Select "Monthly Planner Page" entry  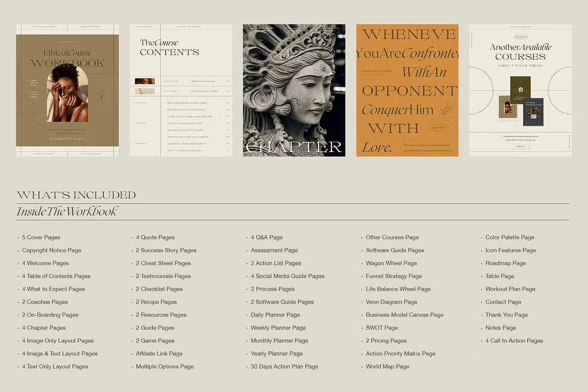279,341
